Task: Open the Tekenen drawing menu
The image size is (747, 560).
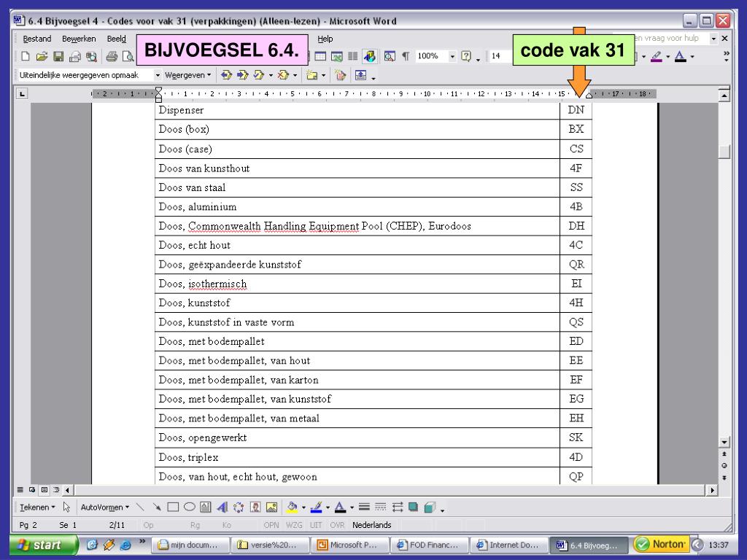Action: point(37,507)
